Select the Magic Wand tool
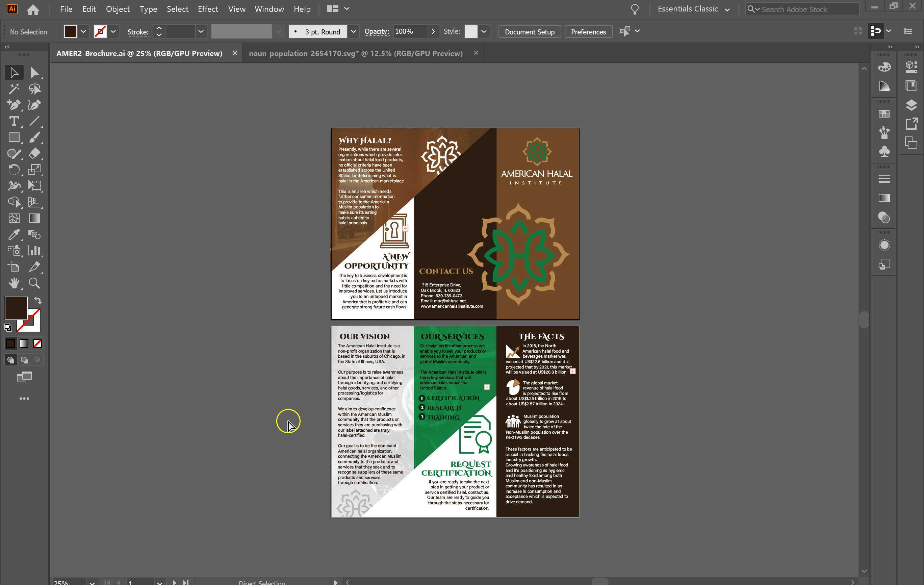The width and height of the screenshot is (924, 585). point(14,89)
